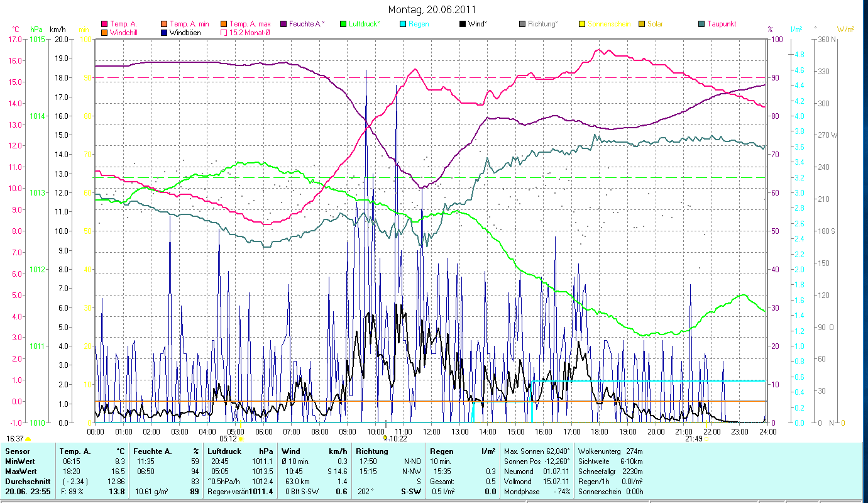Click the pink Temp. A. legend swatch
This screenshot has width=868, height=503.
tap(104, 24)
